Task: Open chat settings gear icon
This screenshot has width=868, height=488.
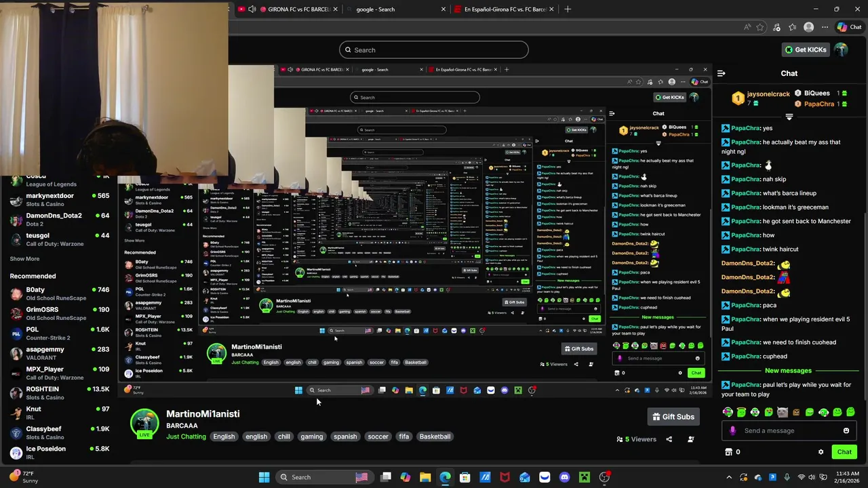Action: tap(821, 452)
